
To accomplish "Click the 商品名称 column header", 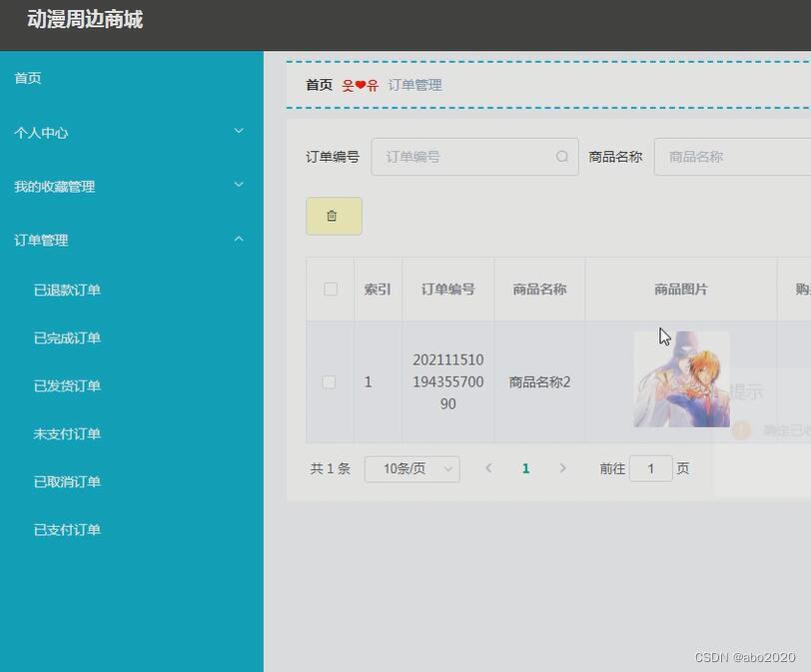I will coord(539,289).
